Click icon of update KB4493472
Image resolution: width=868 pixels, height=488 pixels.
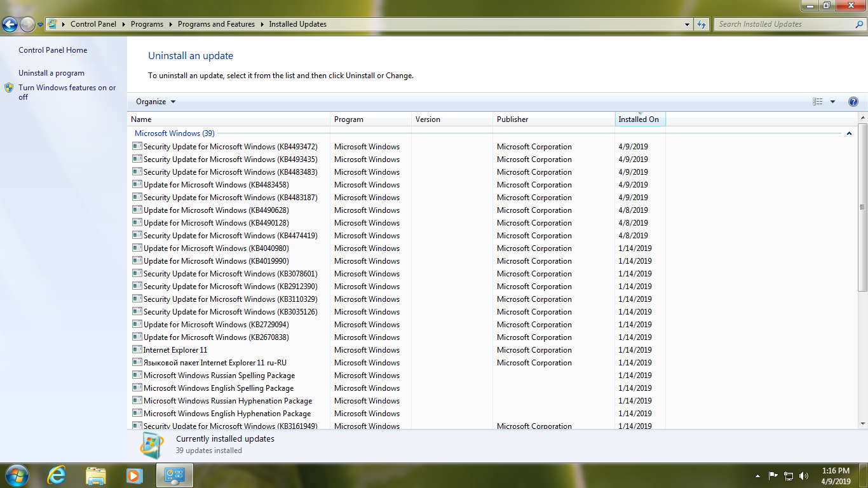click(137, 146)
